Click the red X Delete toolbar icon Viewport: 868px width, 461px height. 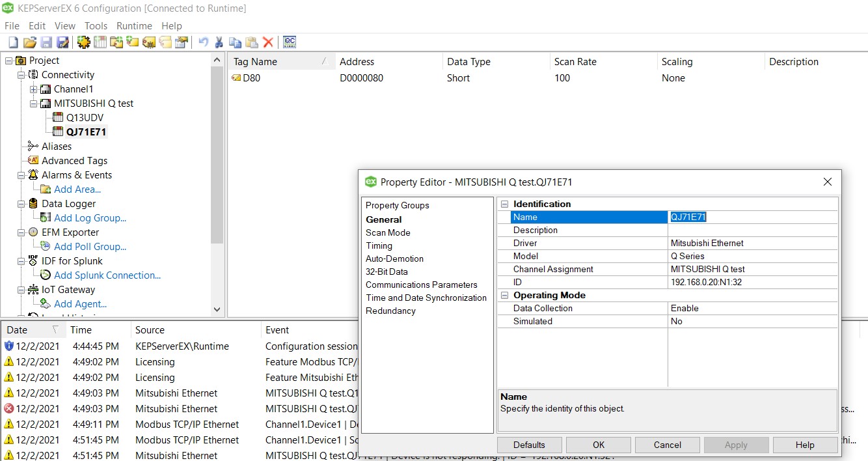[x=268, y=42]
